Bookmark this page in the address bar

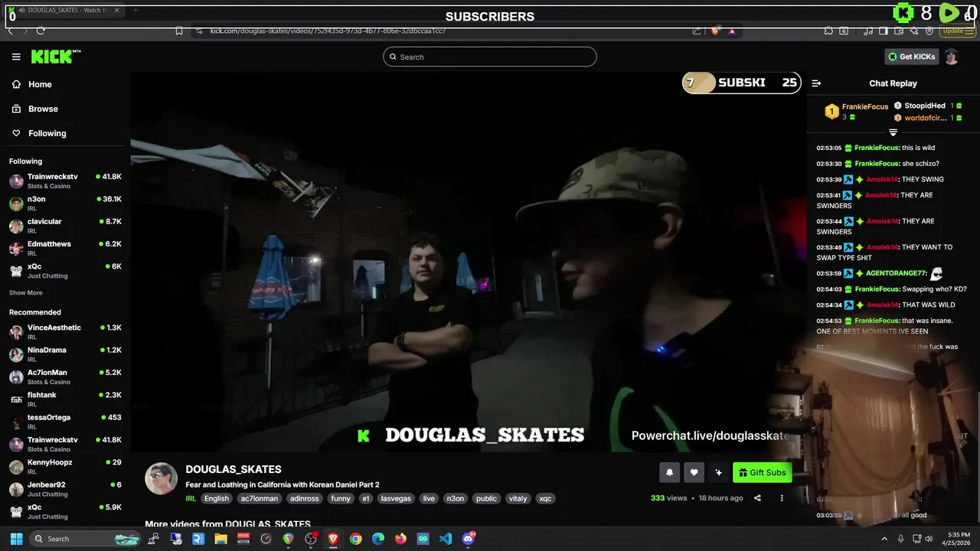pos(179,31)
